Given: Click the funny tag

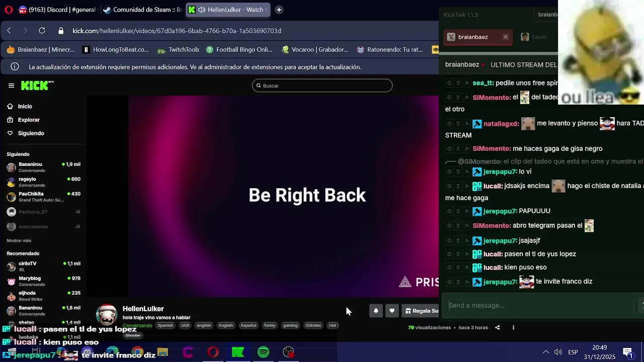Looking at the screenshot, I should point(270,325).
